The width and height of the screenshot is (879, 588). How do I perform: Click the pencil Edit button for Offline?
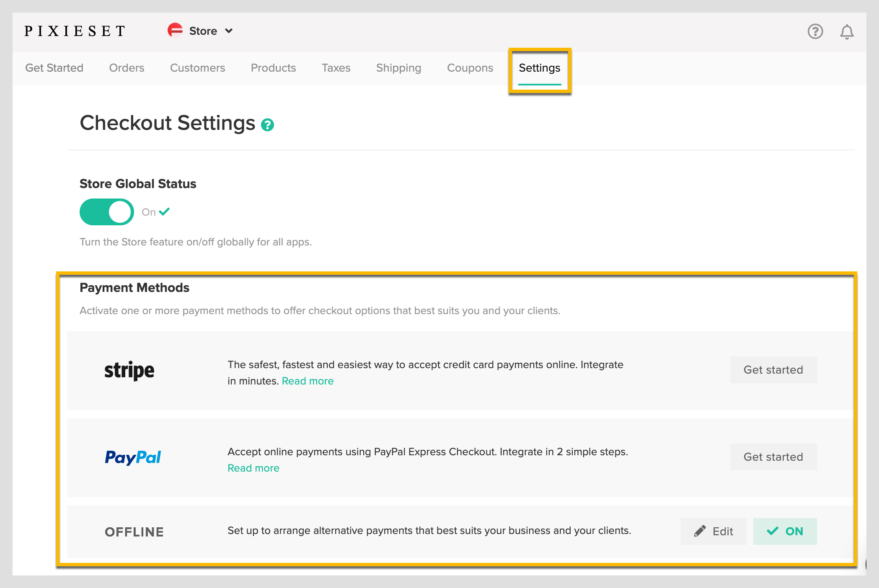[x=713, y=531]
